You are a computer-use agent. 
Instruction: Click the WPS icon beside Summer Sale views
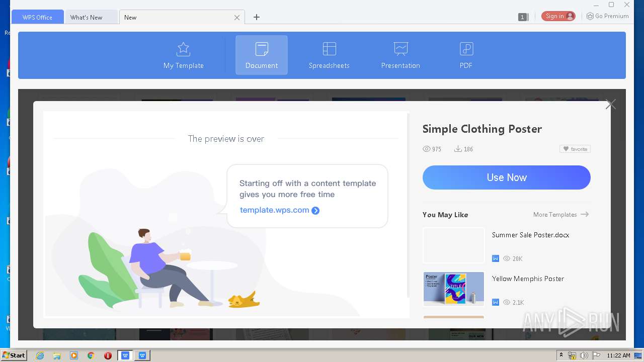(496, 258)
